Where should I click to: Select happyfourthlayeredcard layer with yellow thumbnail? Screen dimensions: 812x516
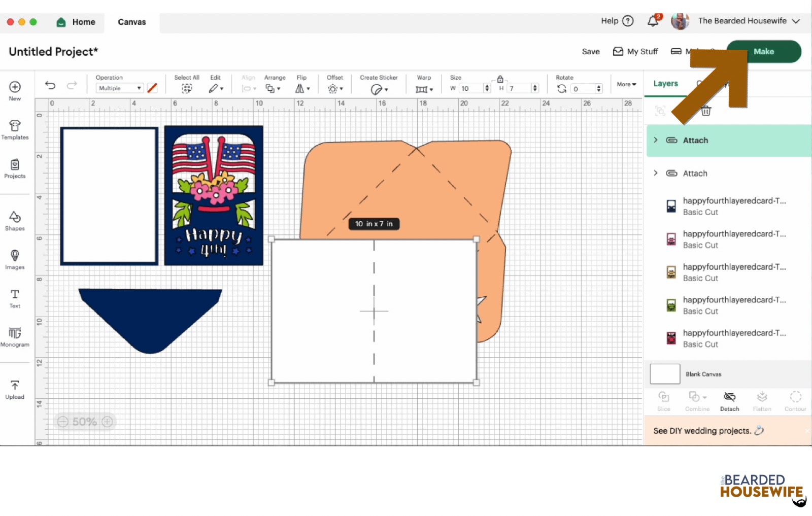tap(671, 272)
